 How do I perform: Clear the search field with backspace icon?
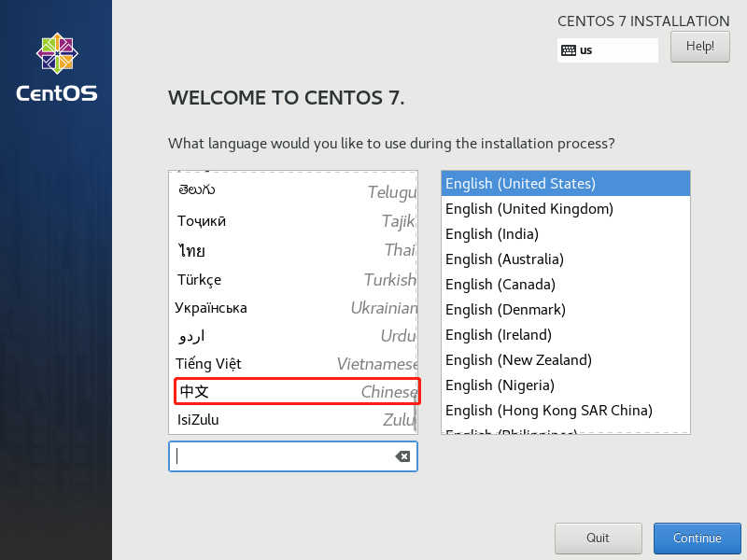[x=402, y=456]
